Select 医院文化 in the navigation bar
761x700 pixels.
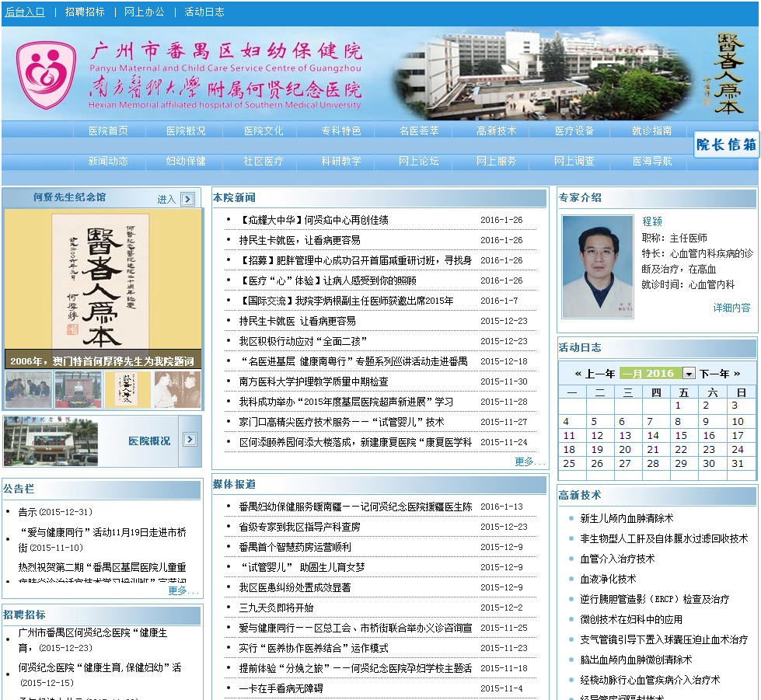click(264, 131)
